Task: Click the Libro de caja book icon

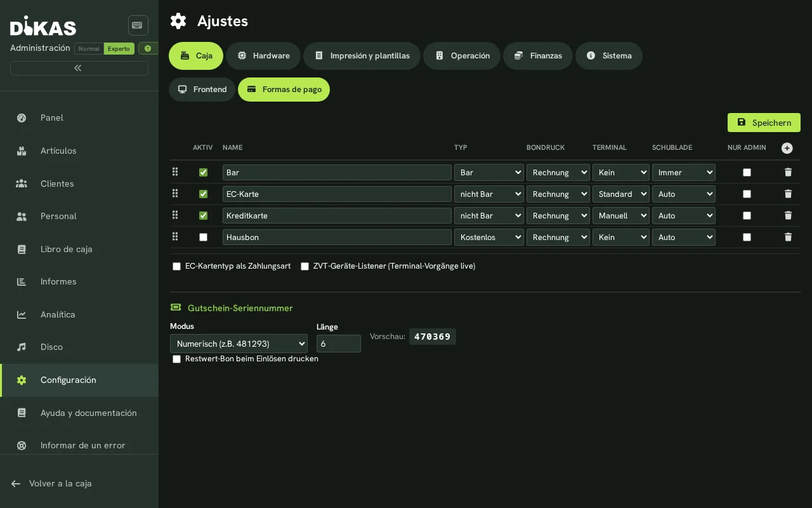Action: pyautogui.click(x=22, y=249)
